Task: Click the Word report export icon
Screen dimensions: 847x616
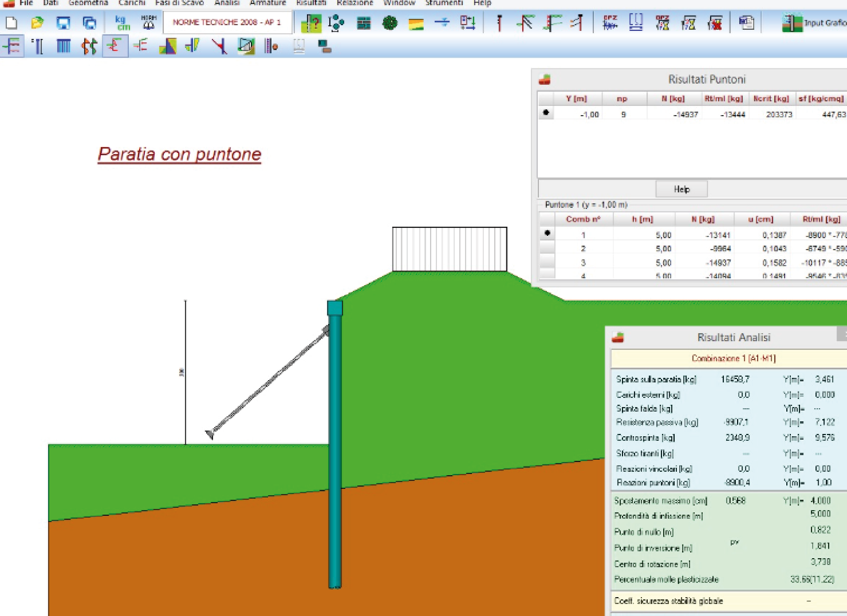Action: click(x=746, y=23)
